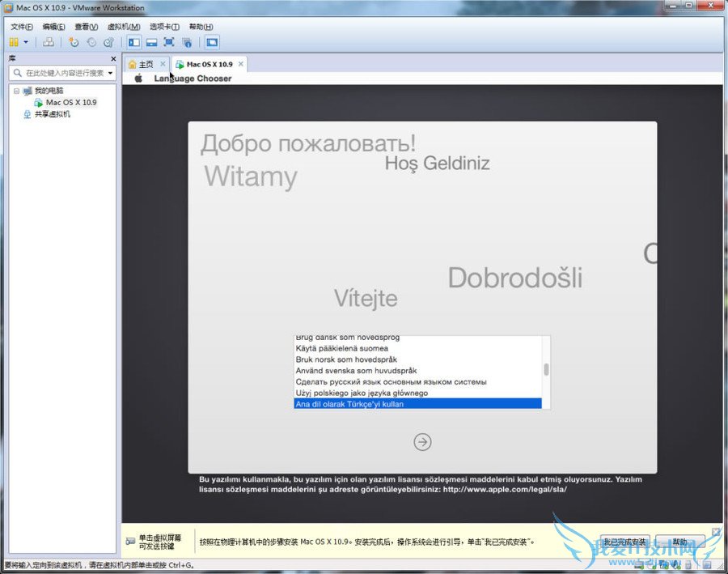Open the 虚拟机(M) menu
The image size is (728, 574).
123,27
